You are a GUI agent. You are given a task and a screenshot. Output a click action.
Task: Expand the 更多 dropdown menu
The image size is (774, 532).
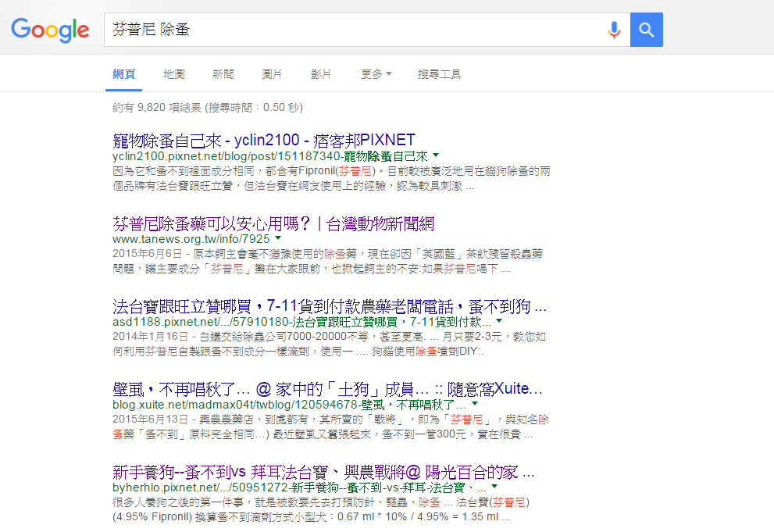click(376, 74)
